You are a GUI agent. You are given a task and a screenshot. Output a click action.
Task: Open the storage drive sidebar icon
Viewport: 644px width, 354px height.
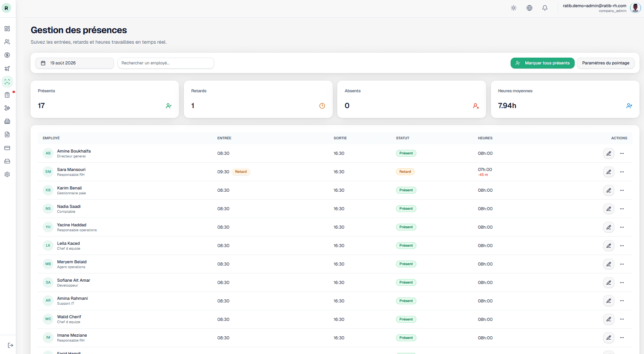tap(7, 161)
